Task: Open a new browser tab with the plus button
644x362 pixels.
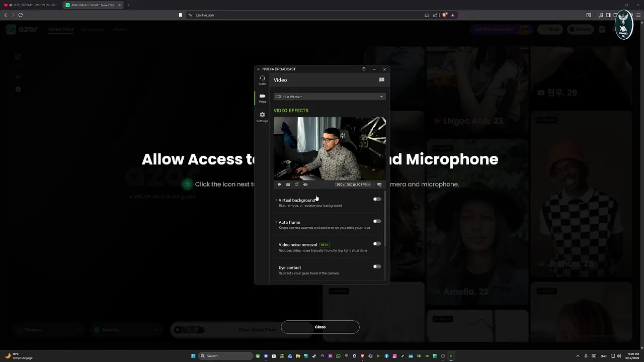Action: [x=129, y=5]
